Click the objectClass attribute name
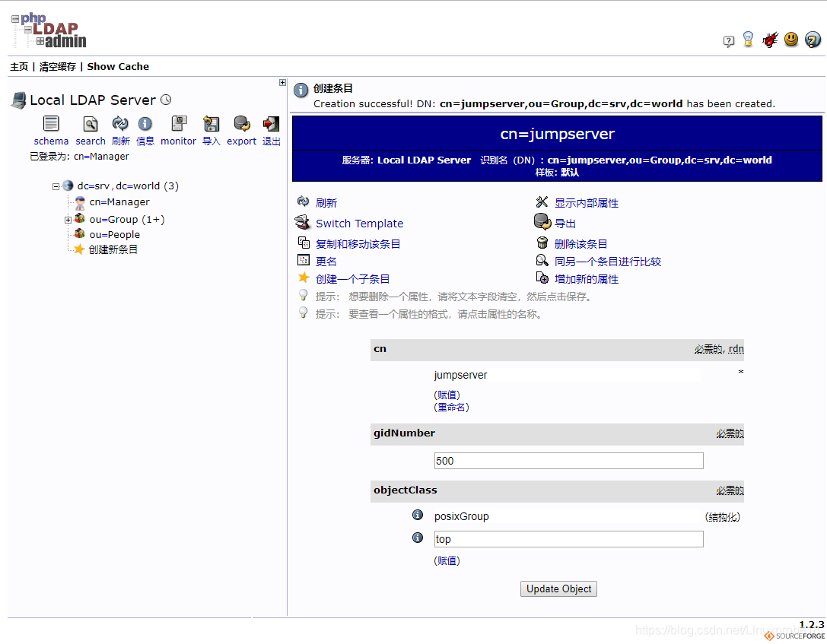 click(405, 490)
